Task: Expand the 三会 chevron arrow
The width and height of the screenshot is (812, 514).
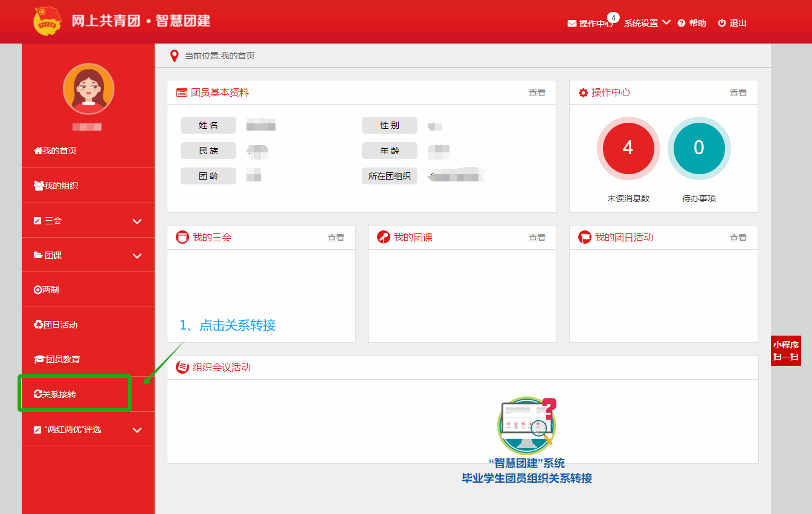Action: [x=137, y=221]
